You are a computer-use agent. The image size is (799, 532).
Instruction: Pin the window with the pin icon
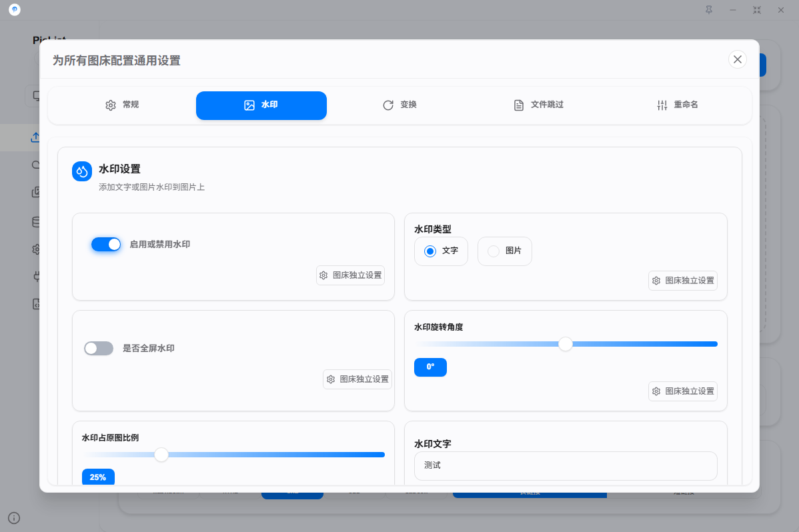(709, 10)
